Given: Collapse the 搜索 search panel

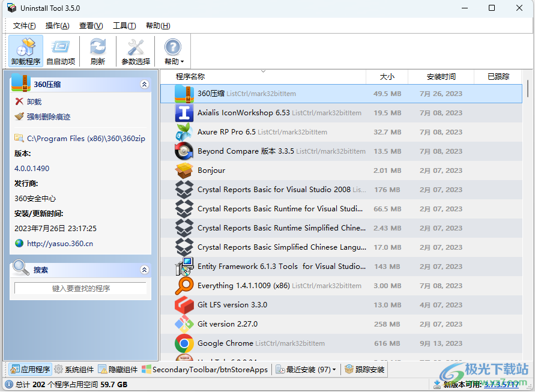Looking at the screenshot, I should [x=144, y=270].
